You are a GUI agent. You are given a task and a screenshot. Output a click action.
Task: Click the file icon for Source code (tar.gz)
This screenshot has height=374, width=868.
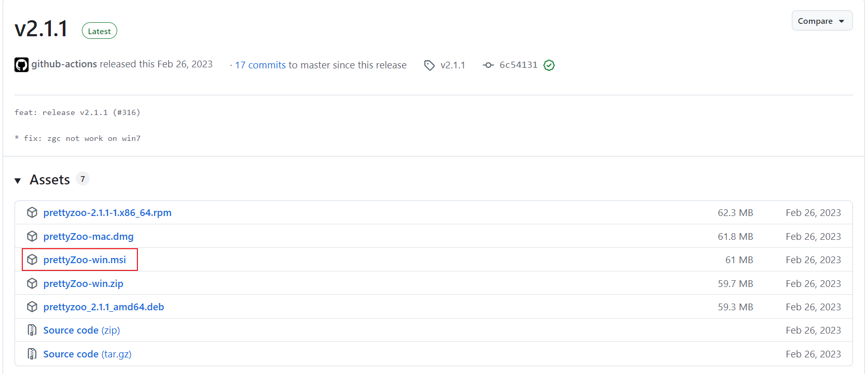[32, 354]
